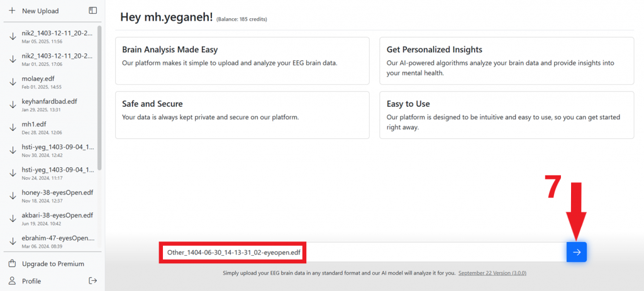Click download arrow beside mh1.edf
The width and height of the screenshot is (644, 291).
coord(13,128)
